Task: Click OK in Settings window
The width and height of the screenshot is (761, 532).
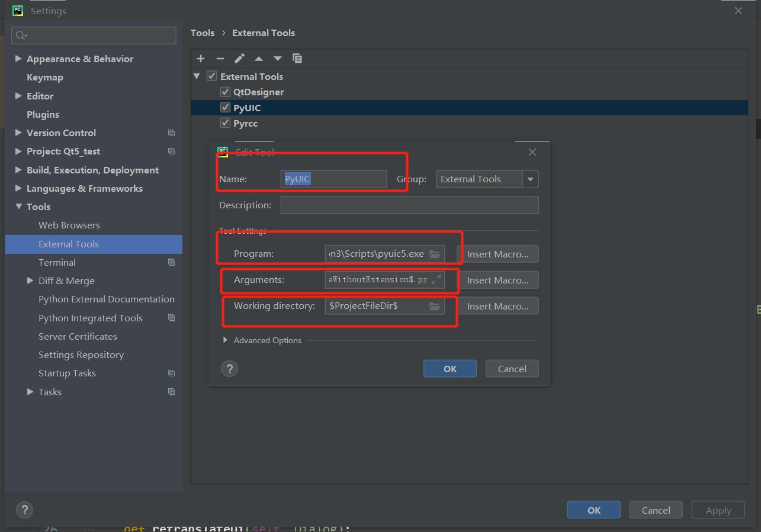Action: (x=594, y=510)
